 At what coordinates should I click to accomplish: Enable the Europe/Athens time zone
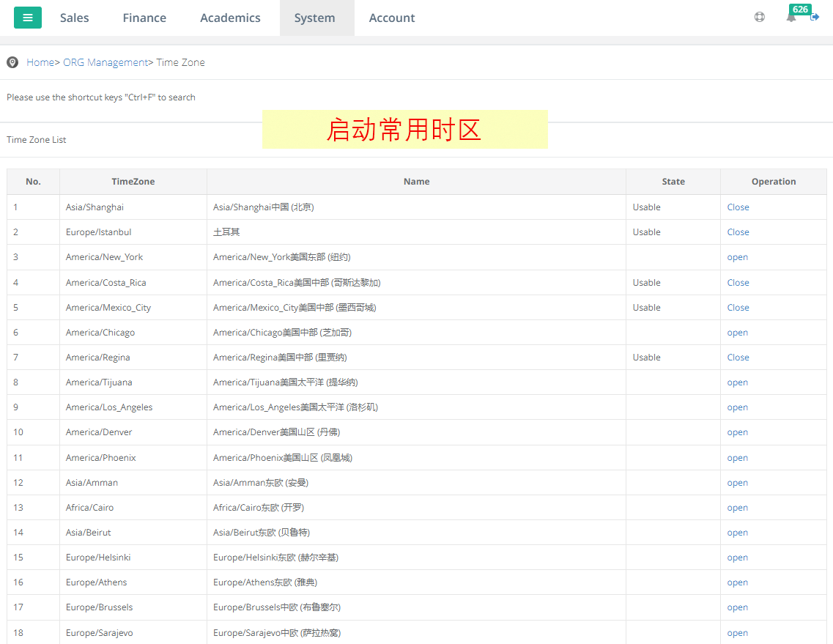(737, 582)
